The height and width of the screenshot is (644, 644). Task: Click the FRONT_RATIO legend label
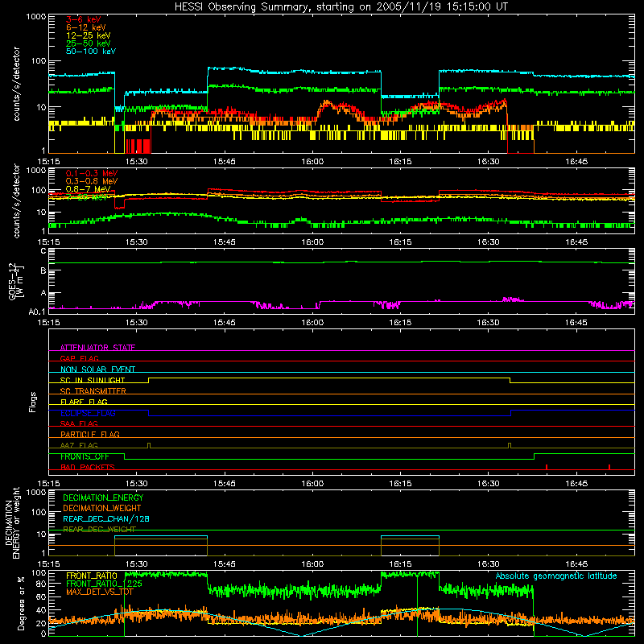tap(92, 576)
